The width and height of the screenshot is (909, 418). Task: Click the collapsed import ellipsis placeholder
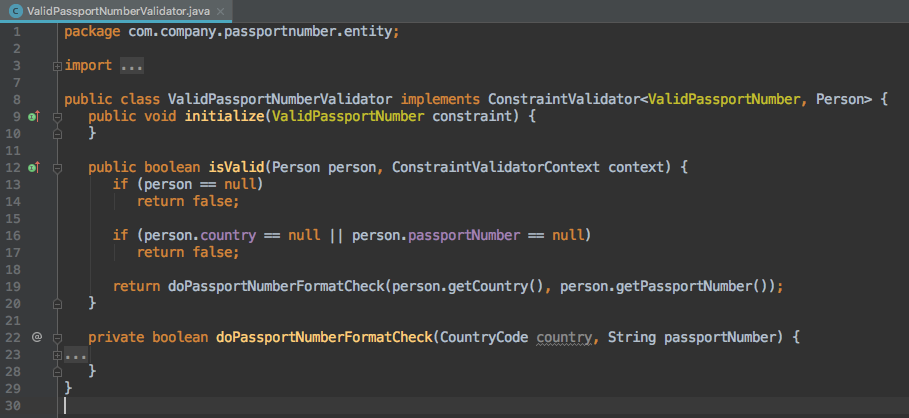(132, 66)
